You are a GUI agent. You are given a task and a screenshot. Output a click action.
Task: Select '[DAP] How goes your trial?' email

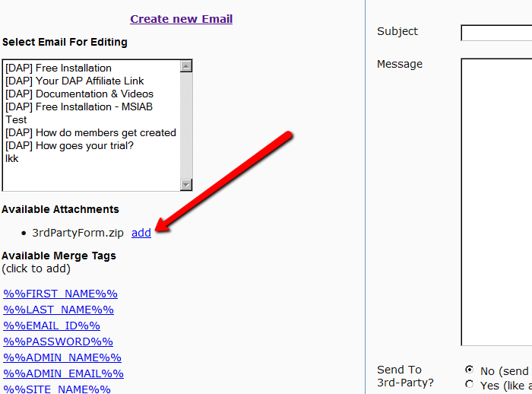70,146
